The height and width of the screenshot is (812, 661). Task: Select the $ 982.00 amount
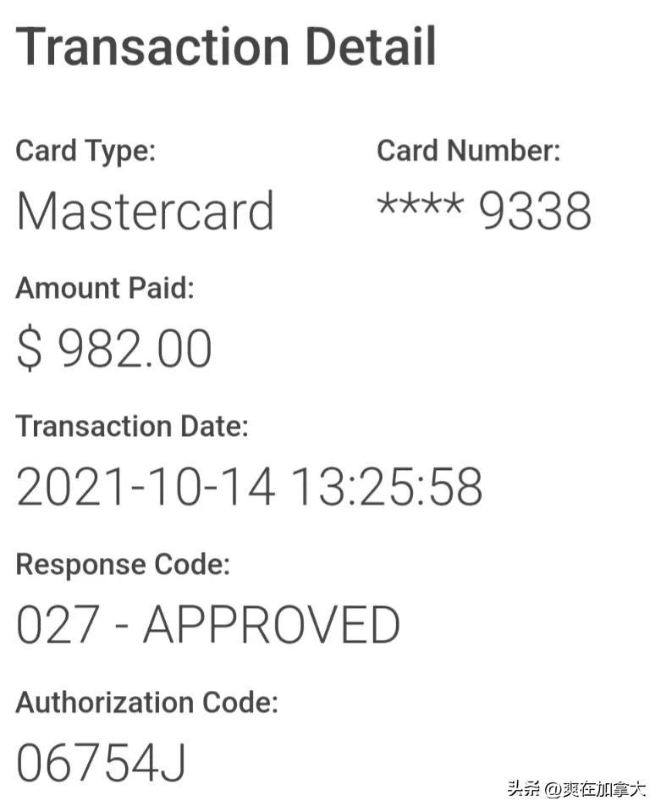[x=114, y=349]
